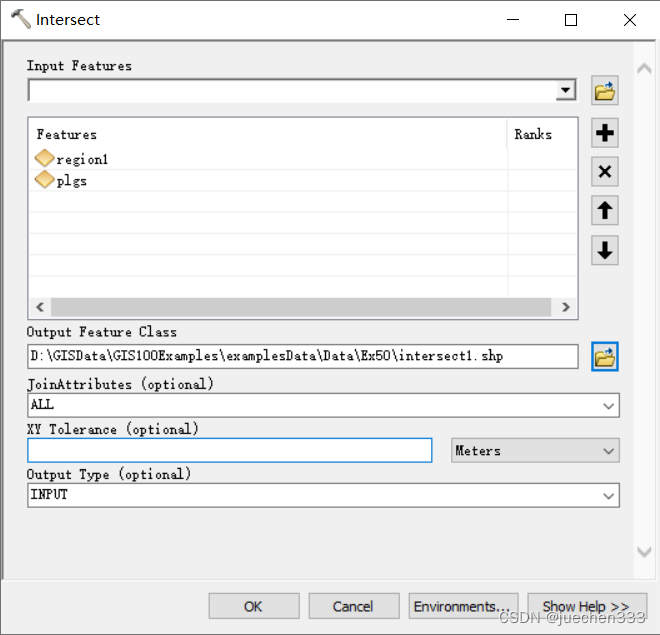Browse for output feature class location
Screen dimensions: 660x635
(604, 357)
